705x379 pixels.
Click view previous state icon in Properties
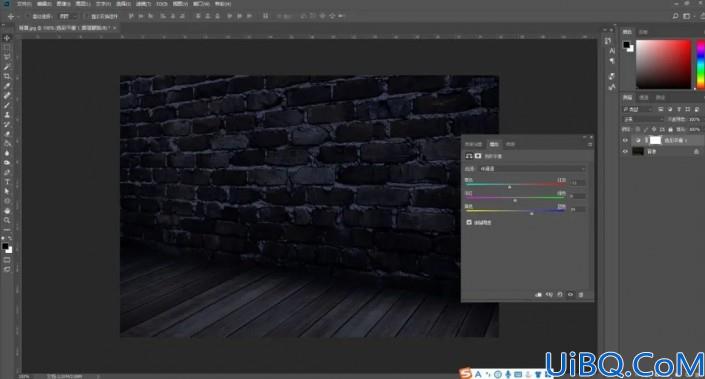(x=549, y=295)
